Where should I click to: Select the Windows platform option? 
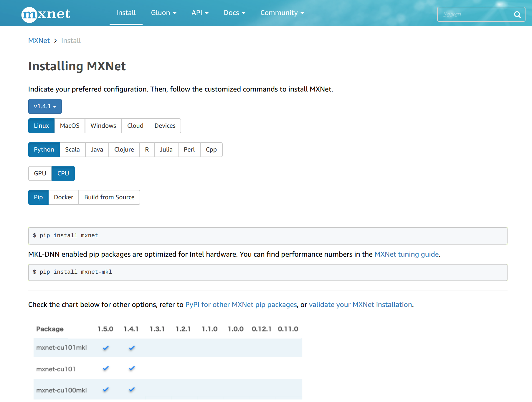pyautogui.click(x=103, y=126)
